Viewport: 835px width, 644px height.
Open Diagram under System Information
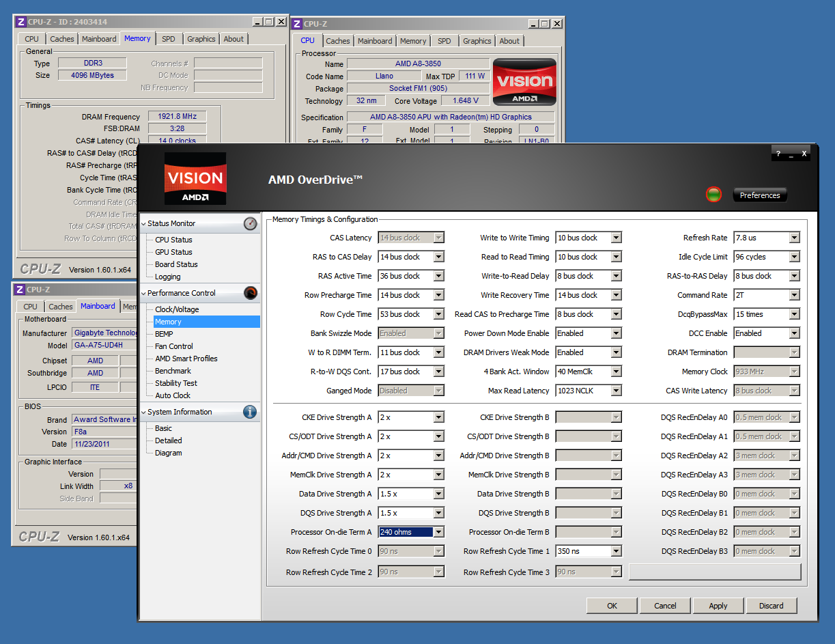click(167, 453)
